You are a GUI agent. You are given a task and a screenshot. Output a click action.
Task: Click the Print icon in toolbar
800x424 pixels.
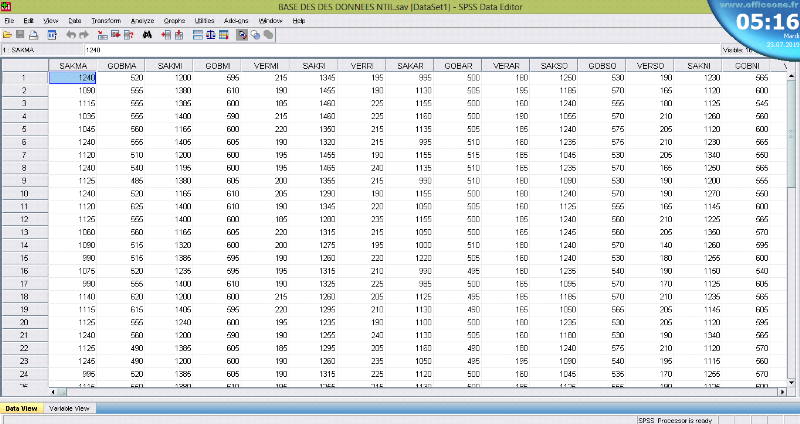click(x=34, y=35)
